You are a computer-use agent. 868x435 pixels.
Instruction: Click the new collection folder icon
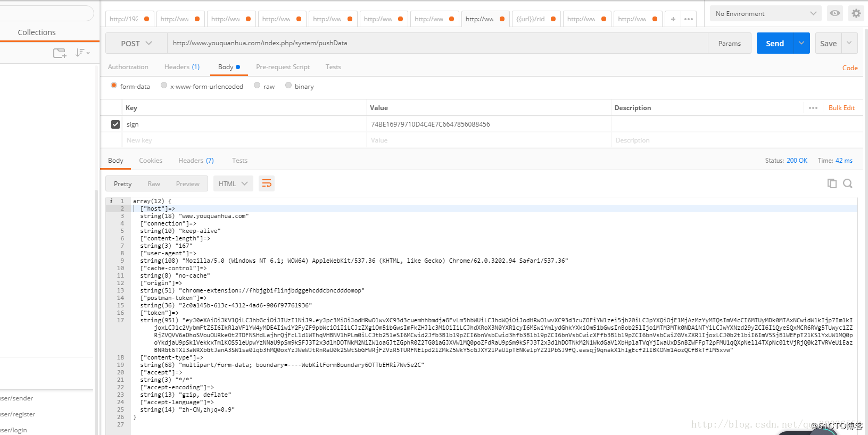pyautogui.click(x=60, y=53)
